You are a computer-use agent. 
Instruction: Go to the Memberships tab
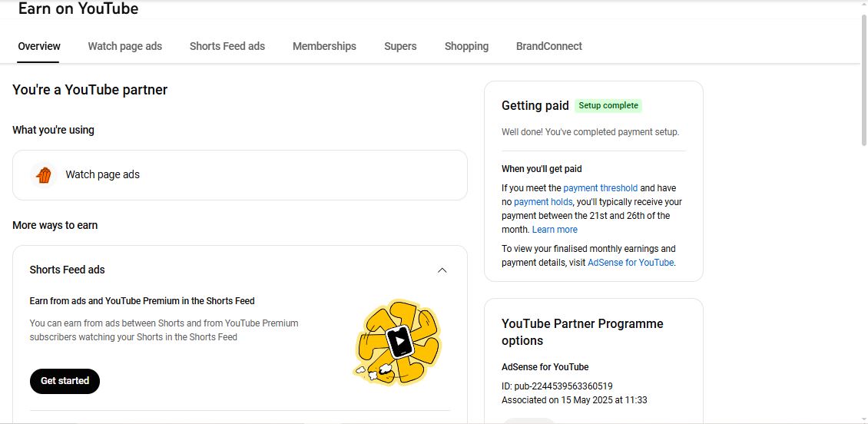pos(324,47)
